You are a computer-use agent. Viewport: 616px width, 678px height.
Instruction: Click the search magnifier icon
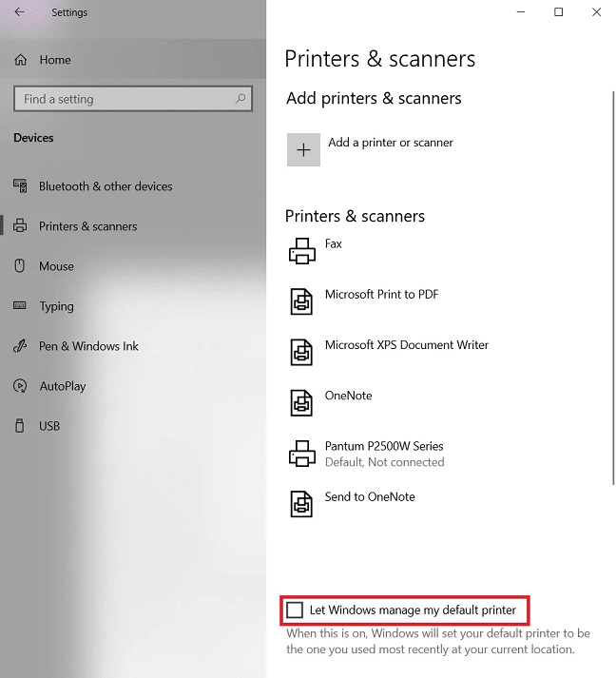[241, 99]
